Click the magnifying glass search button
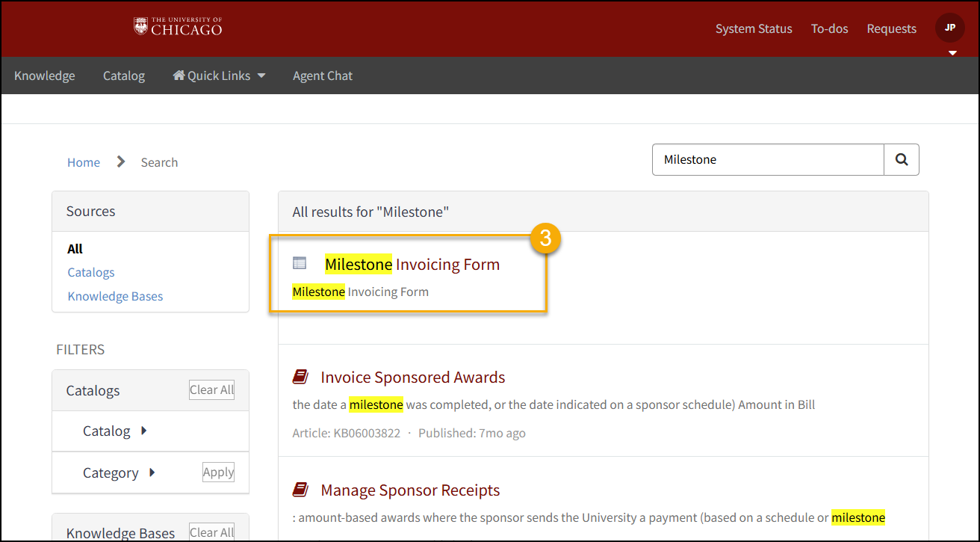Image resolution: width=980 pixels, height=542 pixels. coord(902,160)
